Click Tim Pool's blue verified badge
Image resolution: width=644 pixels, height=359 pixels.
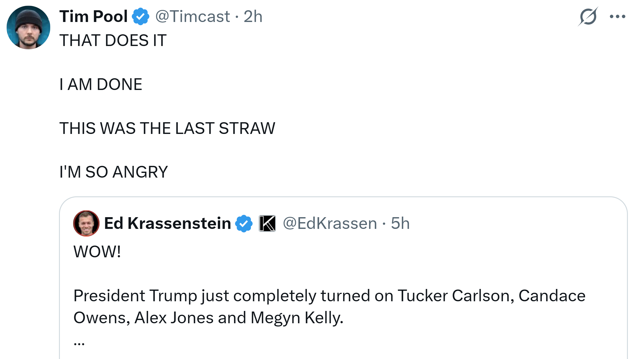tap(141, 16)
